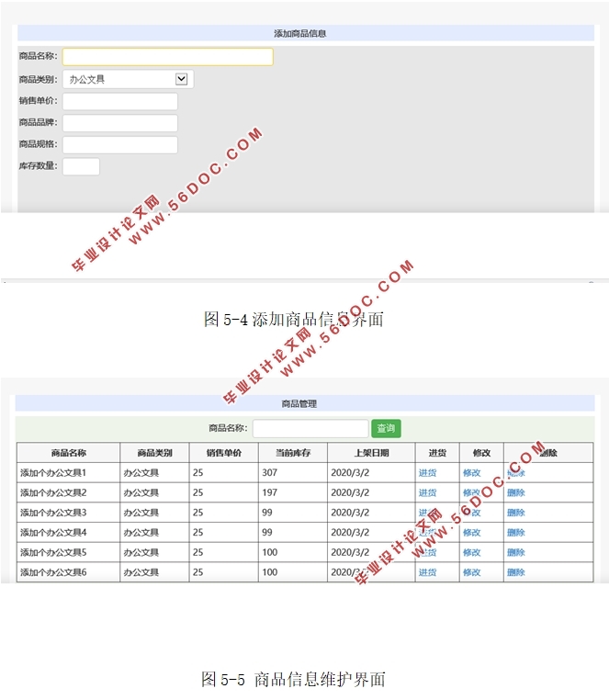The image size is (609, 700).
Task: Click the 商品规格 input field
Action: click(119, 145)
